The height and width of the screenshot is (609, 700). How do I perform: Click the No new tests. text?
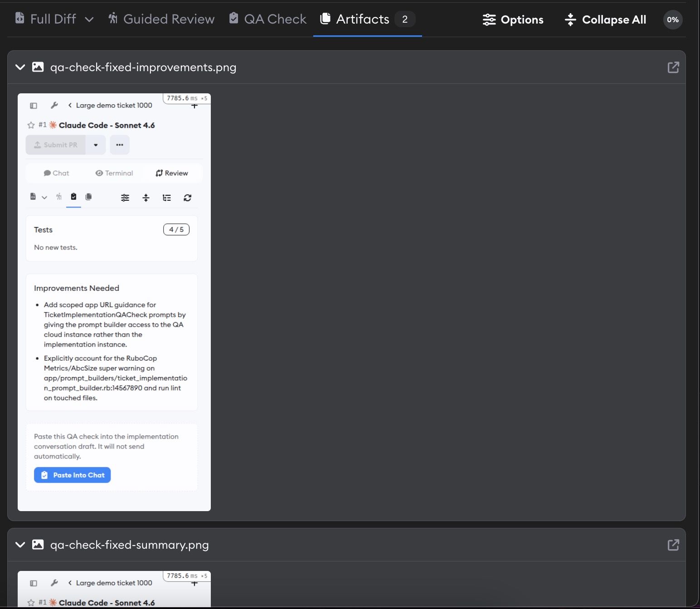pyautogui.click(x=56, y=247)
